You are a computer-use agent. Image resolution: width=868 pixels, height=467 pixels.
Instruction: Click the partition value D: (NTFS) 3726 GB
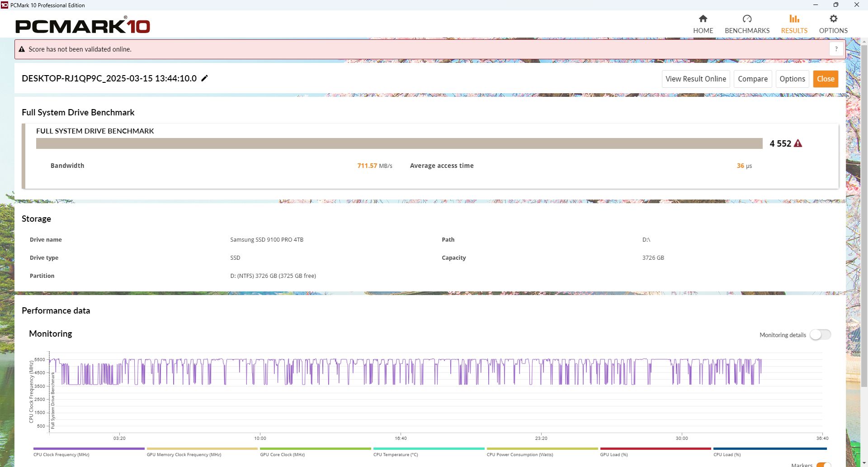pos(273,276)
